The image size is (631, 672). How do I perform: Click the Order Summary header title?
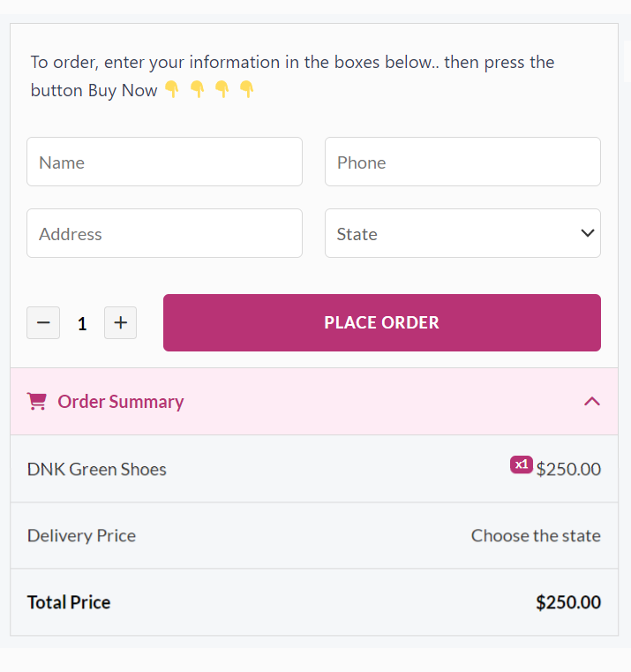(121, 402)
